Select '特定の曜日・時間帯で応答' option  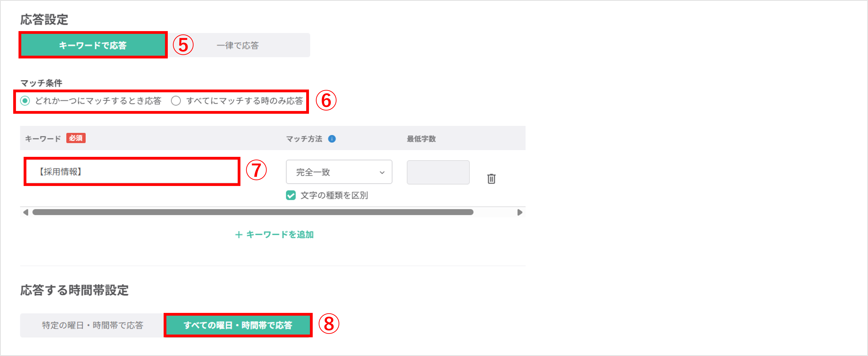pos(92,325)
